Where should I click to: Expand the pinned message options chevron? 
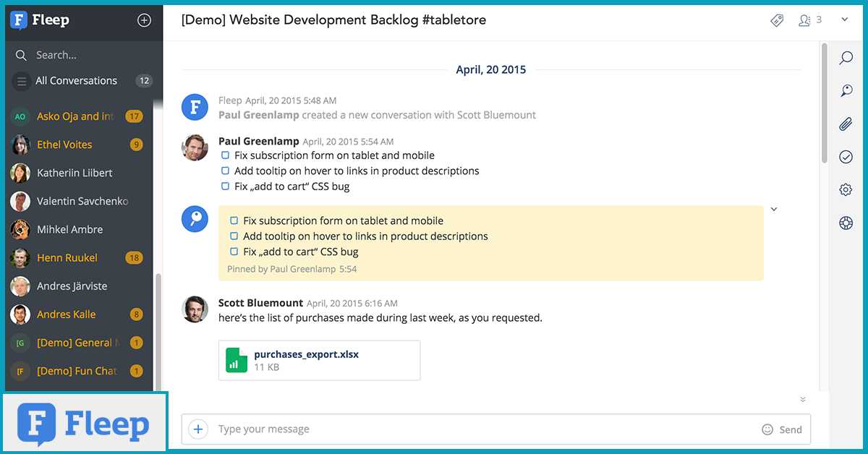point(773,210)
